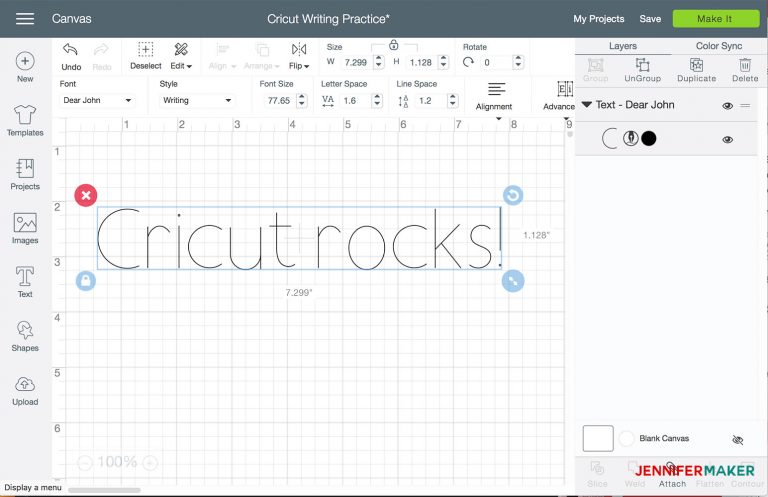The image size is (768, 497).
Task: Click the rotate handle on text box
Action: point(513,195)
